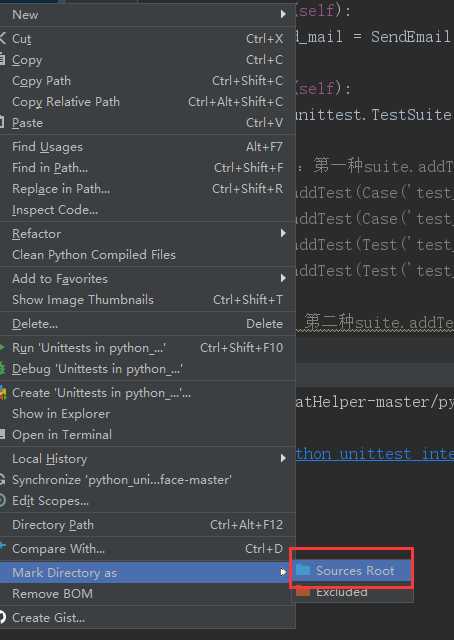Open the Refactor submenu
Screen dimensions: 454x640
coord(147,234)
